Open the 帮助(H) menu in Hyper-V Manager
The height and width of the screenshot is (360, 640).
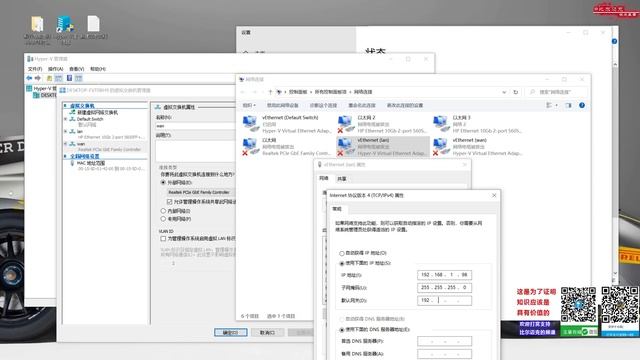coord(98,69)
